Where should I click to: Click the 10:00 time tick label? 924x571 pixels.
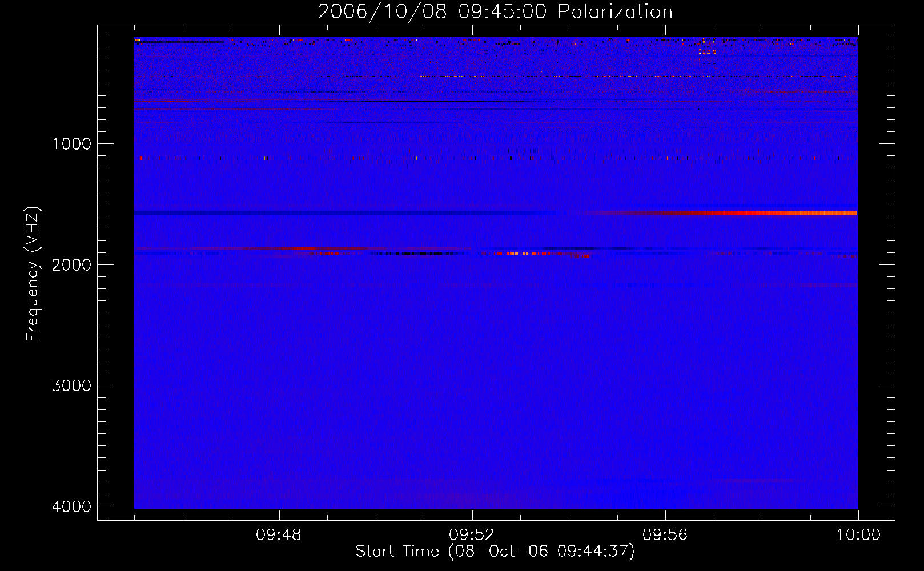pos(858,535)
